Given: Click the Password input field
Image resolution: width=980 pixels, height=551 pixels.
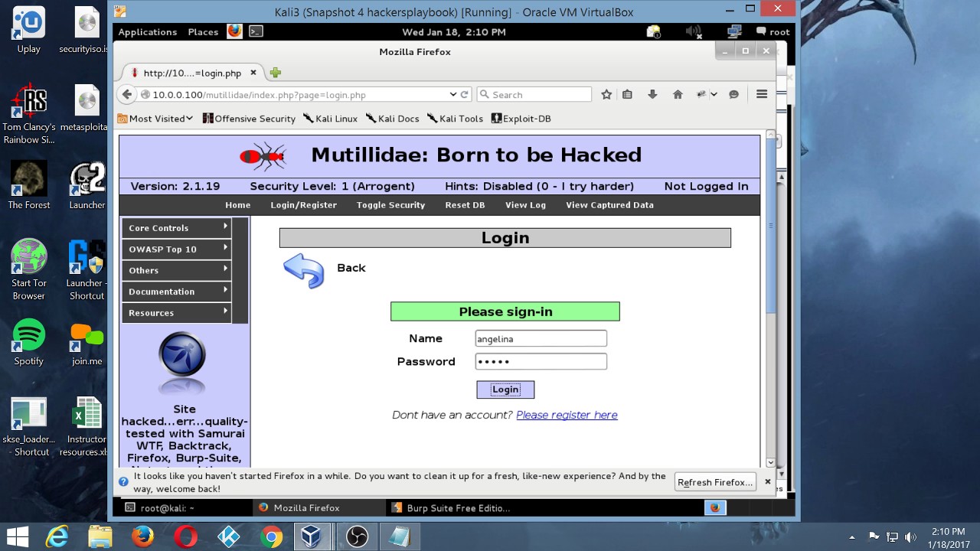Looking at the screenshot, I should pyautogui.click(x=541, y=361).
